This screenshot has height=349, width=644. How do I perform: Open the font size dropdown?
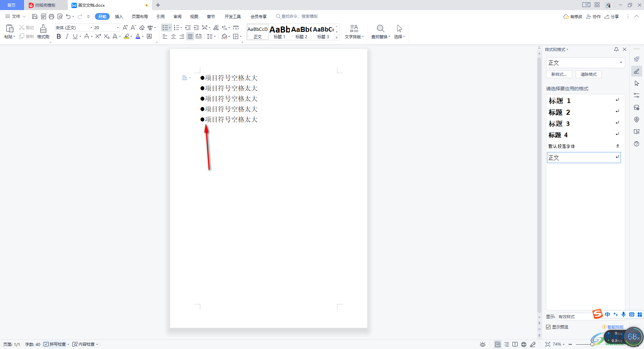point(118,28)
